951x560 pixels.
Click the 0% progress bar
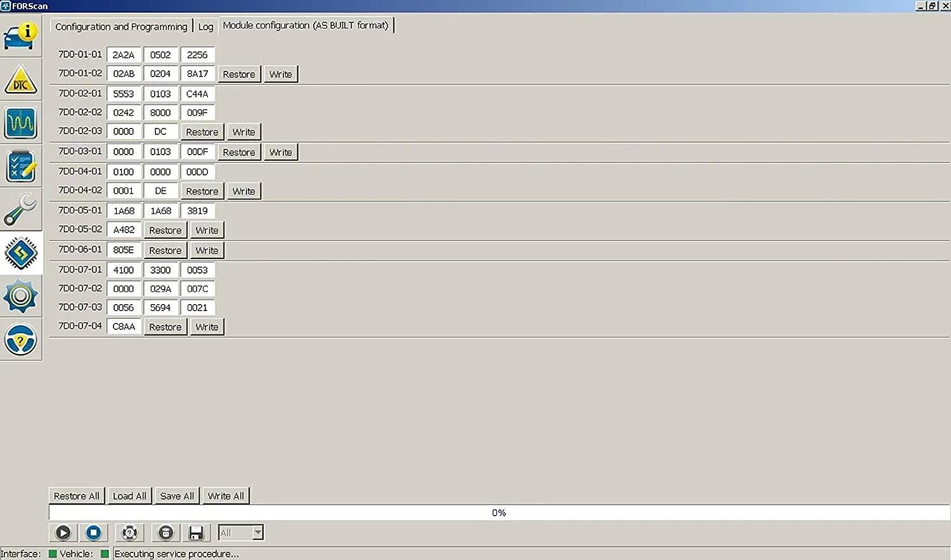499,512
